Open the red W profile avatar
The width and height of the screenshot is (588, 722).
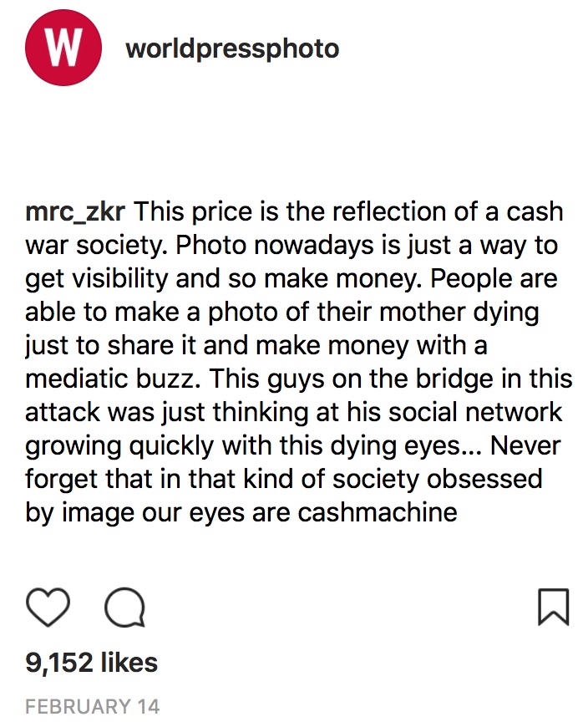click(64, 49)
